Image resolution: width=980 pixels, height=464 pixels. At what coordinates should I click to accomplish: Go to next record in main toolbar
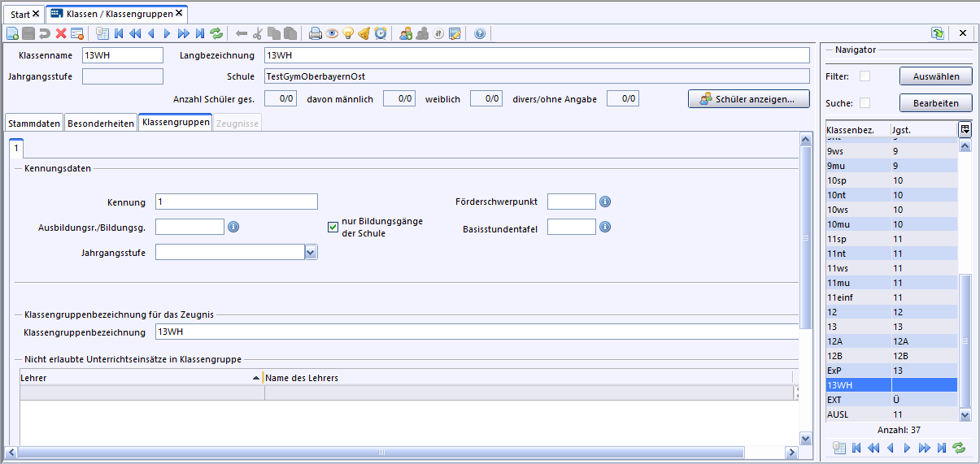click(x=167, y=33)
